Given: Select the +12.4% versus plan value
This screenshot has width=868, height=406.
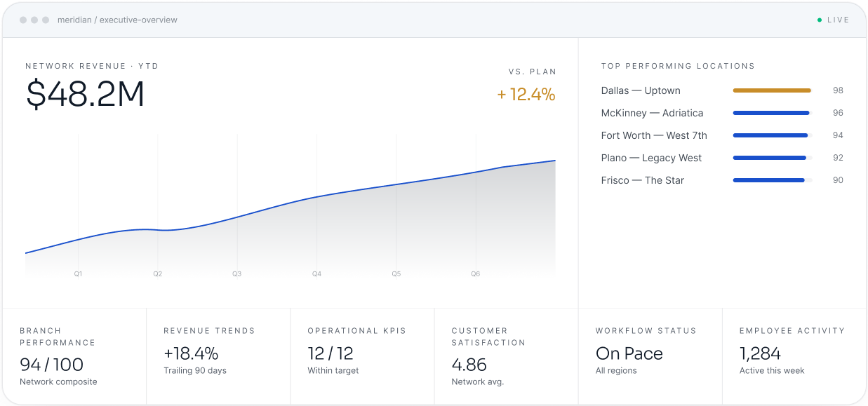Looking at the screenshot, I should coord(526,95).
